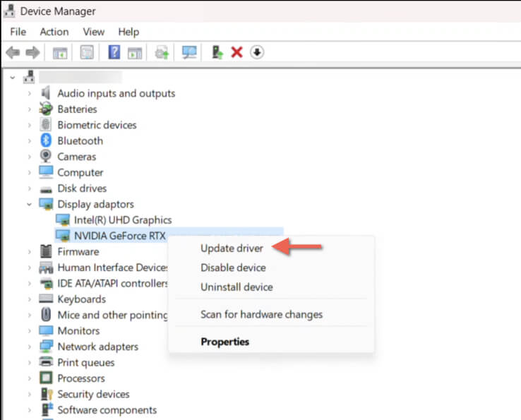Expand the Network adapters category

pyautogui.click(x=29, y=347)
